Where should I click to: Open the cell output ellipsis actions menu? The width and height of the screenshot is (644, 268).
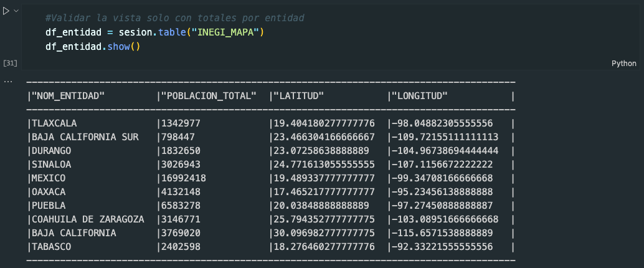(x=8, y=82)
